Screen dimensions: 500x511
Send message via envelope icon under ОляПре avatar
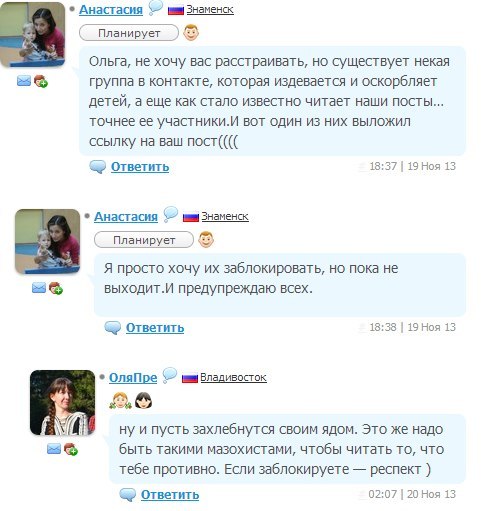pyautogui.click(x=54, y=449)
